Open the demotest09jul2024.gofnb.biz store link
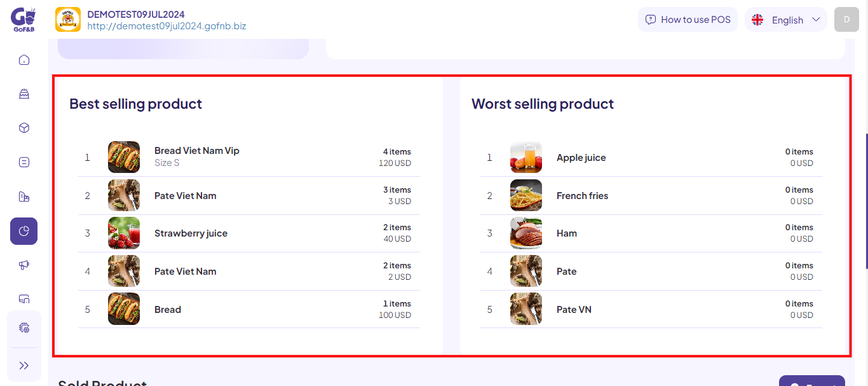 166,26
